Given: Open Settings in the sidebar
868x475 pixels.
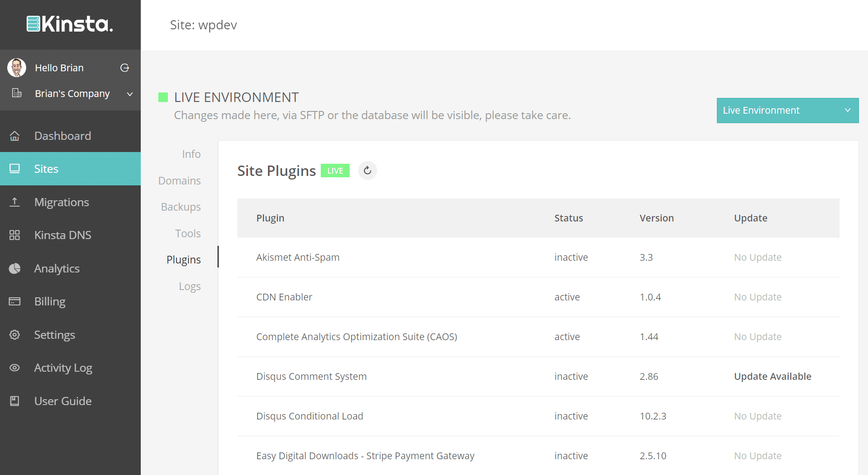Looking at the screenshot, I should (x=70, y=335).
